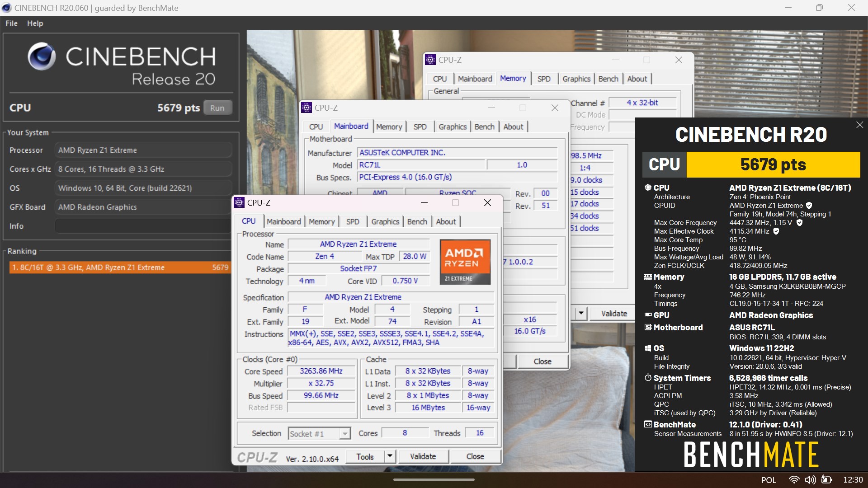
Task: Select Graphics tab in Memory CPU-Z window
Action: click(576, 79)
